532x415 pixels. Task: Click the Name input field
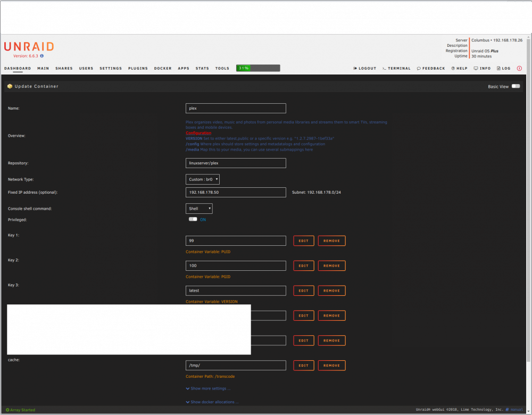236,108
